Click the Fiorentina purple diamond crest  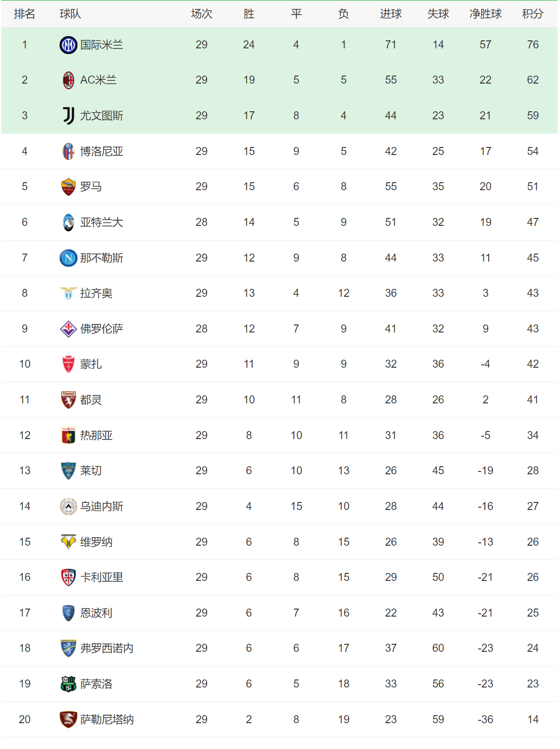coord(69,329)
